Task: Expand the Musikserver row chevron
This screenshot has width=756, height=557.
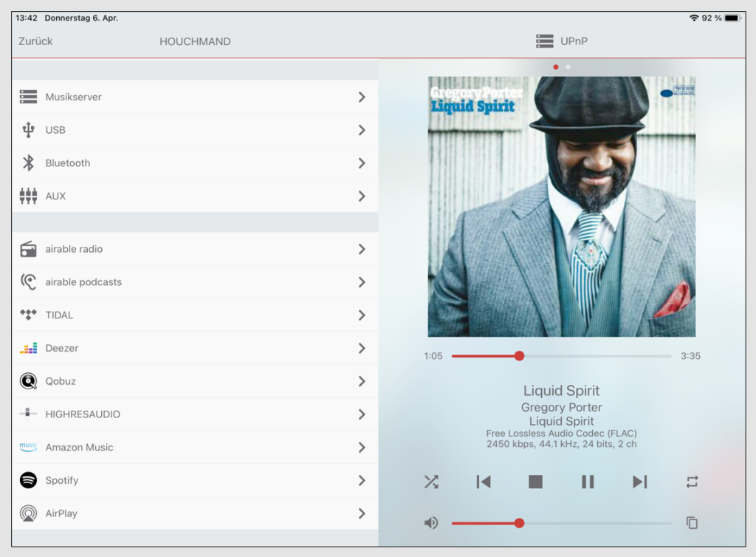Action: click(x=362, y=97)
